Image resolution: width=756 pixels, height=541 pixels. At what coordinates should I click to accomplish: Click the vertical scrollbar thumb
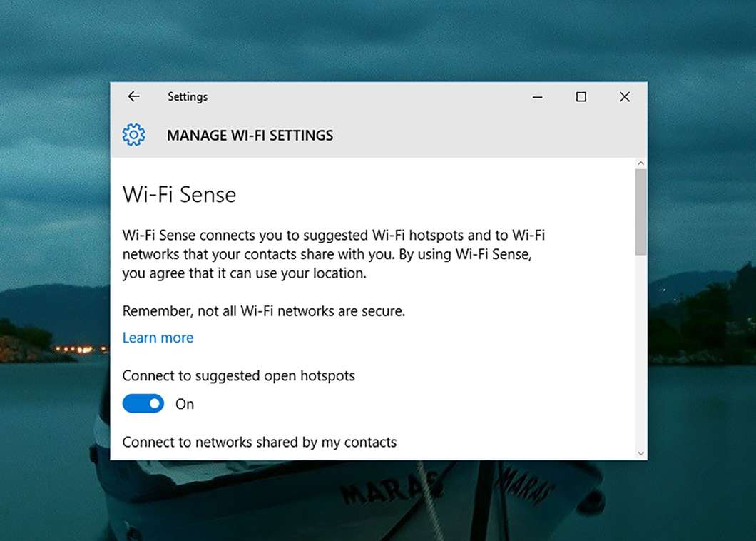[x=640, y=211]
